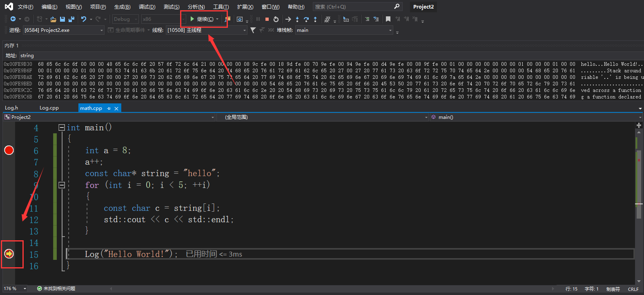
Task: Open the 文件(F) menu
Action: pyautogui.click(x=25, y=7)
